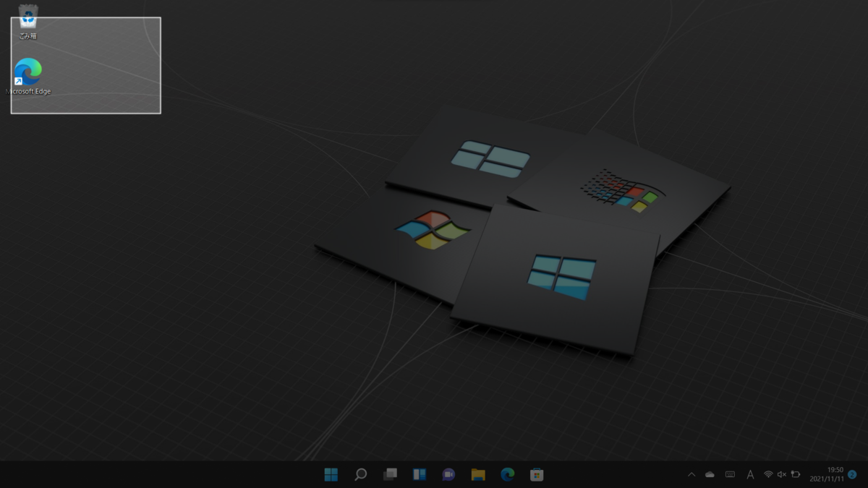This screenshot has width=868, height=488.
Task: Open Wi-Fi network tray icon
Action: [x=768, y=474]
